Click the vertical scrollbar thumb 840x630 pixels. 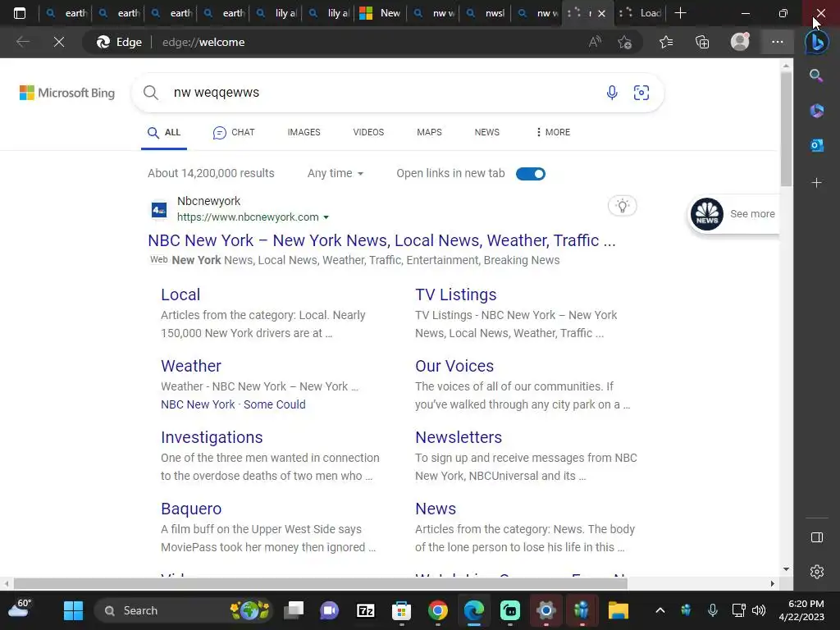click(x=786, y=129)
